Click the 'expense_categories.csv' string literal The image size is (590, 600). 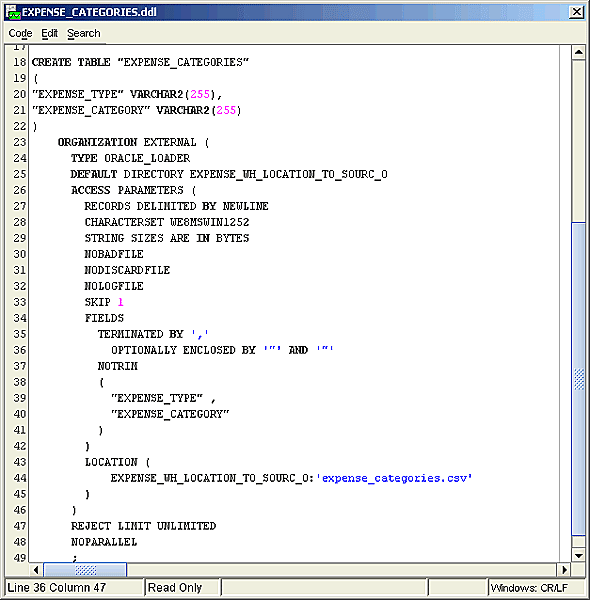tap(394, 478)
